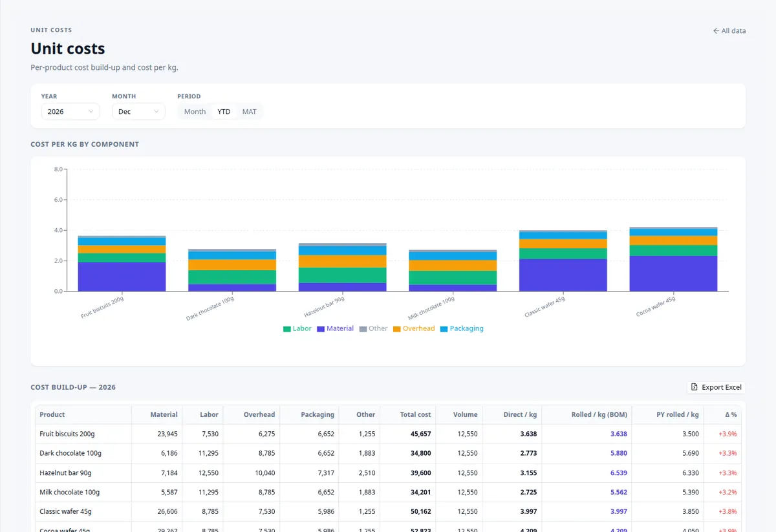Viewport: 776px width, 532px height.
Task: Select the Month period option
Action: 195,111
